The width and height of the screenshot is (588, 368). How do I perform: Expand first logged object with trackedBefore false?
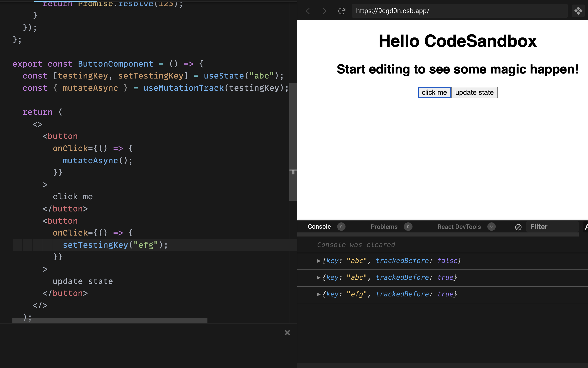click(x=319, y=261)
